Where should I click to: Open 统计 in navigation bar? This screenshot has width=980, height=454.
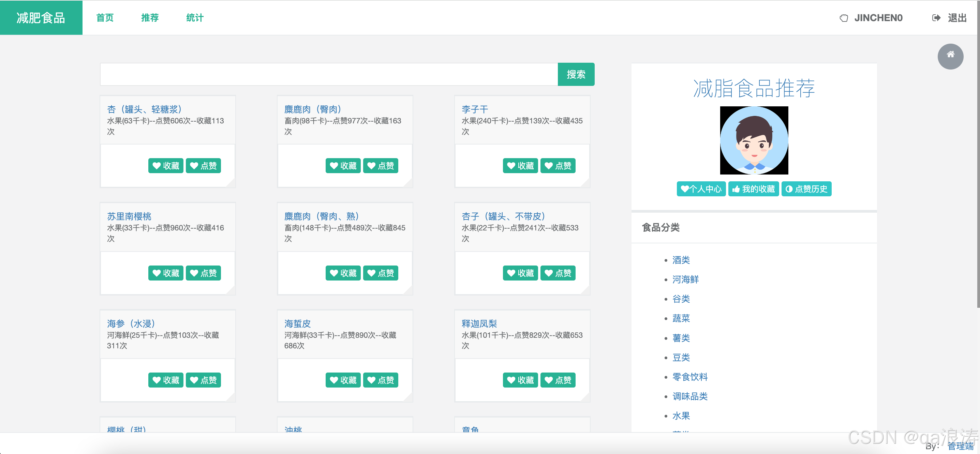click(194, 18)
